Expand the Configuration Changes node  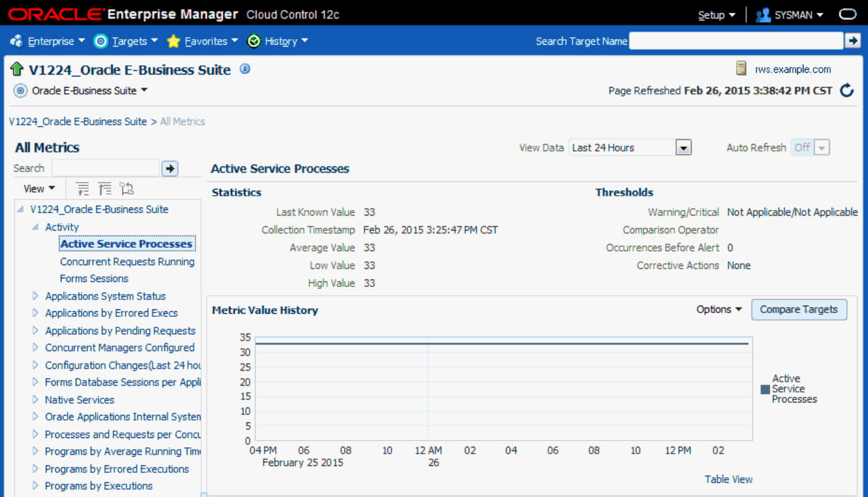tap(35, 365)
